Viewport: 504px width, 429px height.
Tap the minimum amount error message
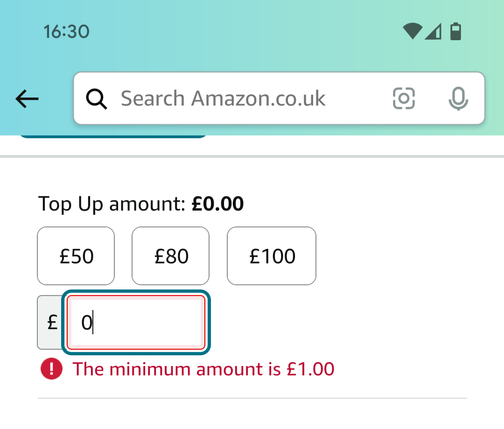click(203, 369)
